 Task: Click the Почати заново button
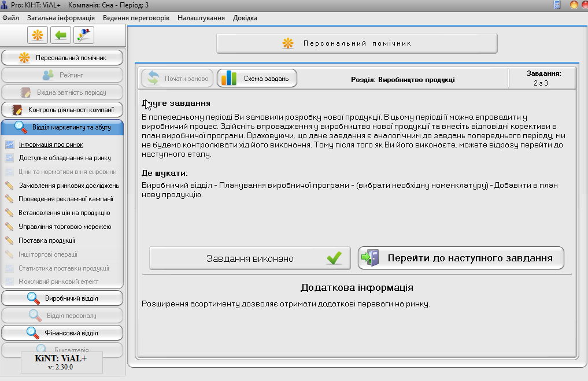coord(177,79)
